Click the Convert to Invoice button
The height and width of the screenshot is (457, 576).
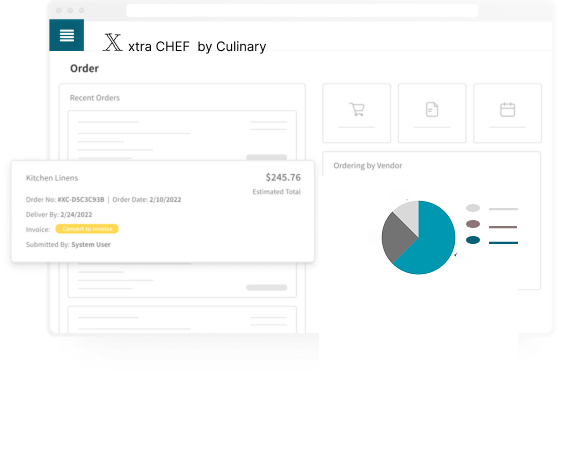(87, 229)
